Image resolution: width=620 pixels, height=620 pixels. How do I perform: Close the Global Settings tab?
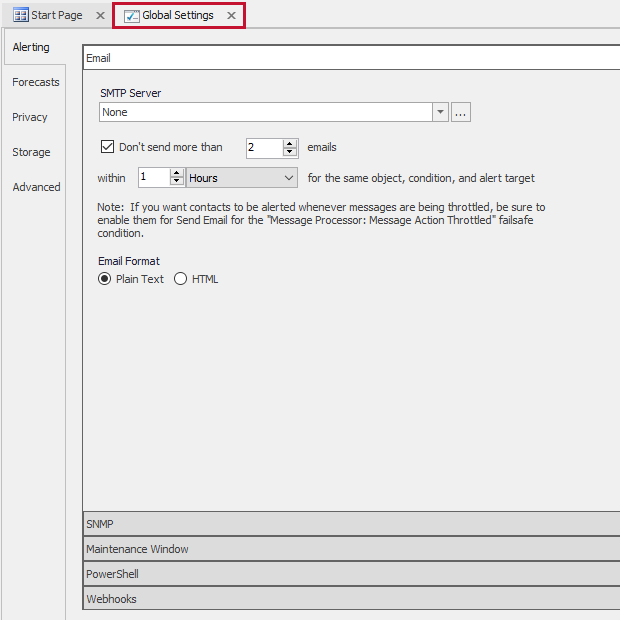coord(231,15)
